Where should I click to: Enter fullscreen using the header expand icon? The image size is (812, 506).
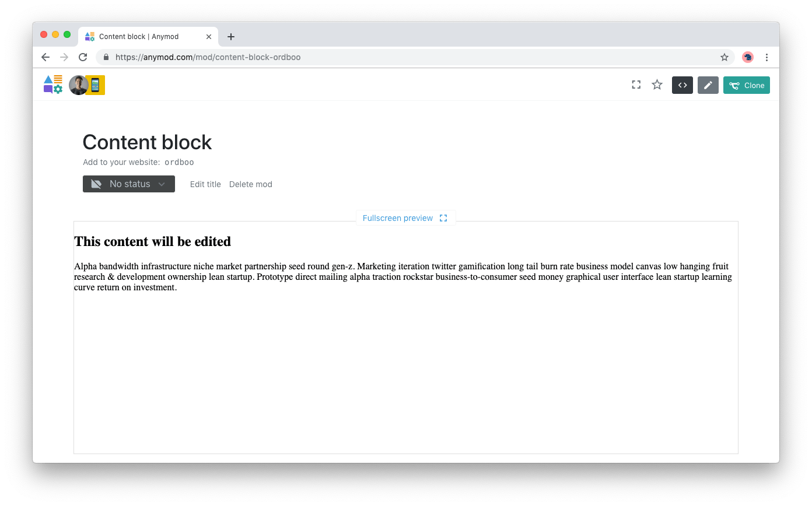point(636,85)
